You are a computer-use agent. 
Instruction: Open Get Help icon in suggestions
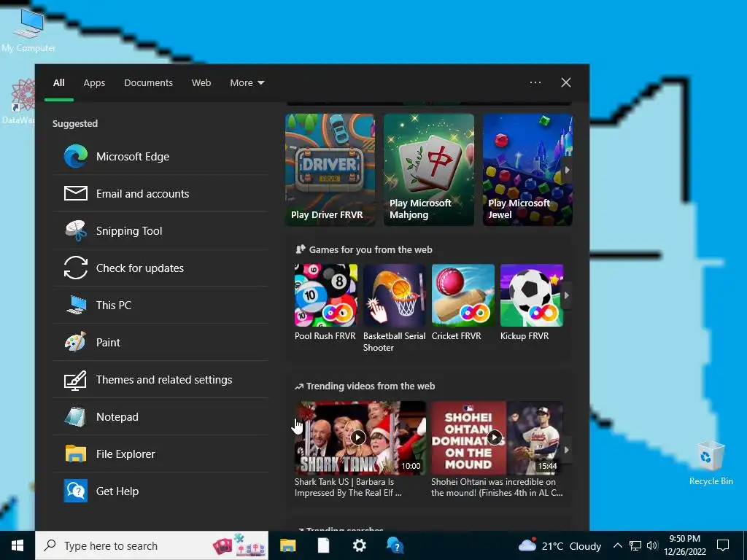[76, 491]
